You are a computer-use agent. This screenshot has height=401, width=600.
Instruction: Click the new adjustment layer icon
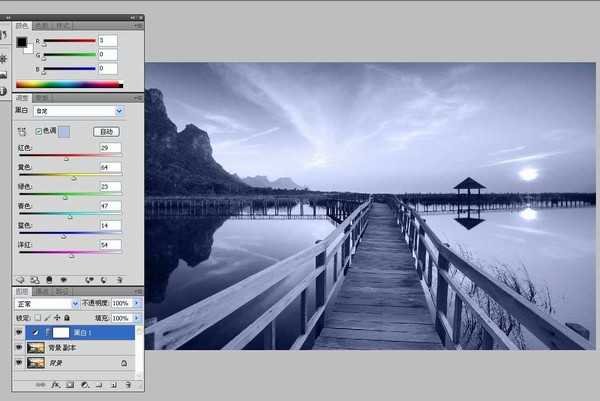(86, 384)
